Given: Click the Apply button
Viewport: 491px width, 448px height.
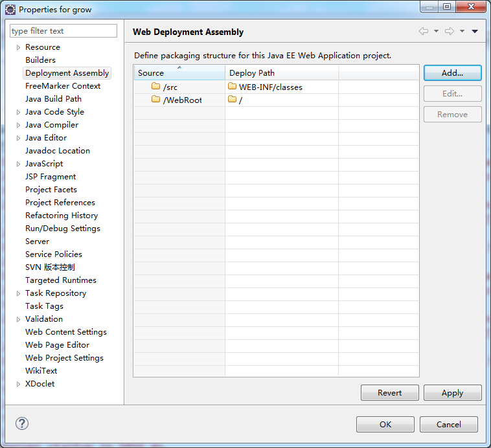Looking at the screenshot, I should [x=453, y=393].
